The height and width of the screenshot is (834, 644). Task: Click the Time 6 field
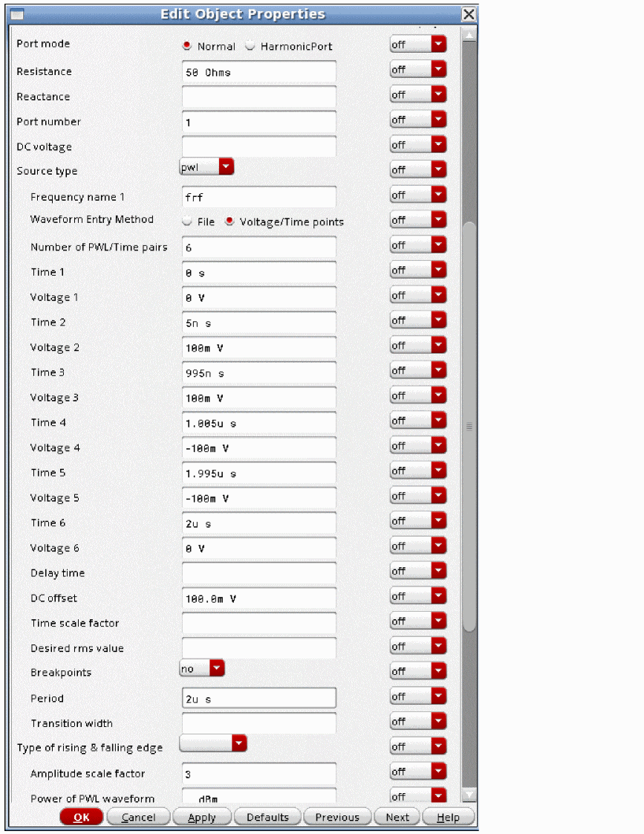coord(258,523)
